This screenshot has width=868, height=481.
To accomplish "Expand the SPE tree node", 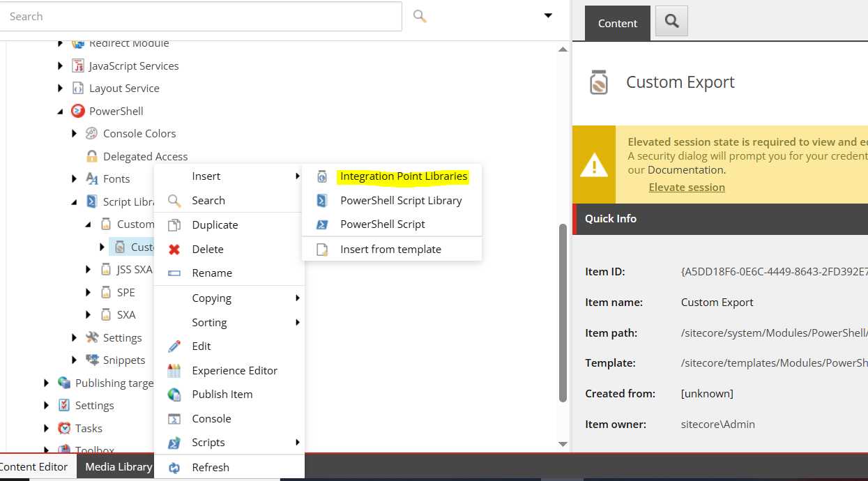I will coord(89,293).
